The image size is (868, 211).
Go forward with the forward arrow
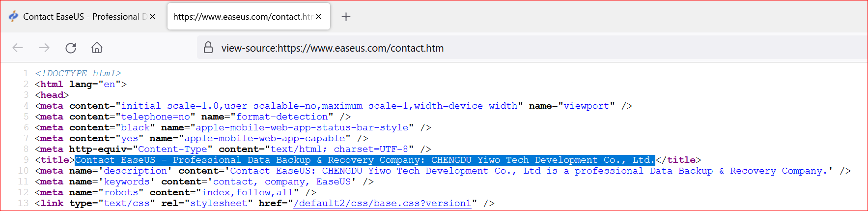pyautogui.click(x=44, y=48)
